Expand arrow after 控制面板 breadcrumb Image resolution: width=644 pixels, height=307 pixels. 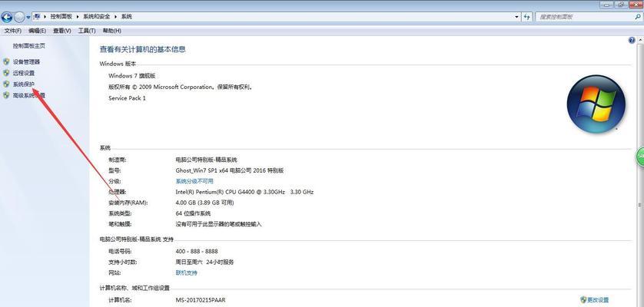(78, 17)
